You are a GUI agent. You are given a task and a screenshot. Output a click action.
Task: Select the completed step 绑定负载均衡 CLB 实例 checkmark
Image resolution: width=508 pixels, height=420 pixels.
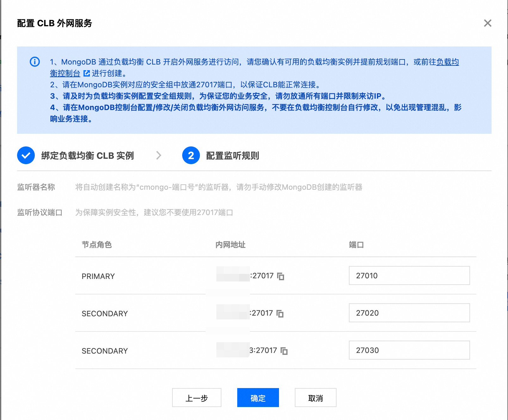pyautogui.click(x=26, y=155)
